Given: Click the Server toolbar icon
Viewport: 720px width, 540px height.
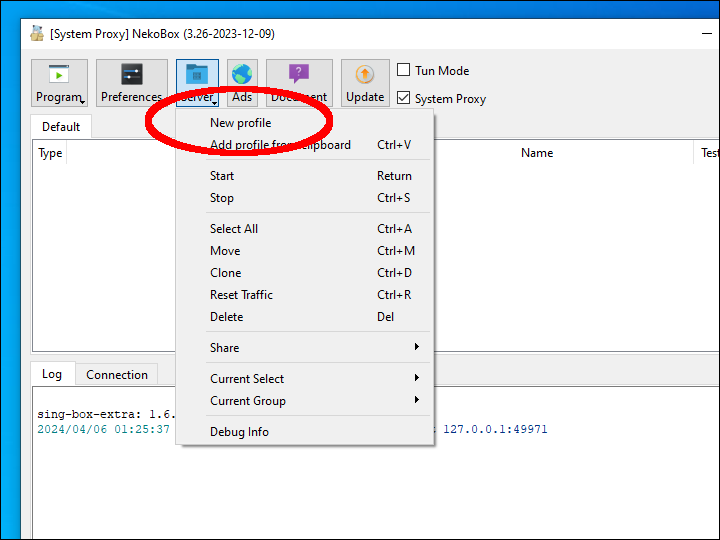Looking at the screenshot, I should (197, 78).
